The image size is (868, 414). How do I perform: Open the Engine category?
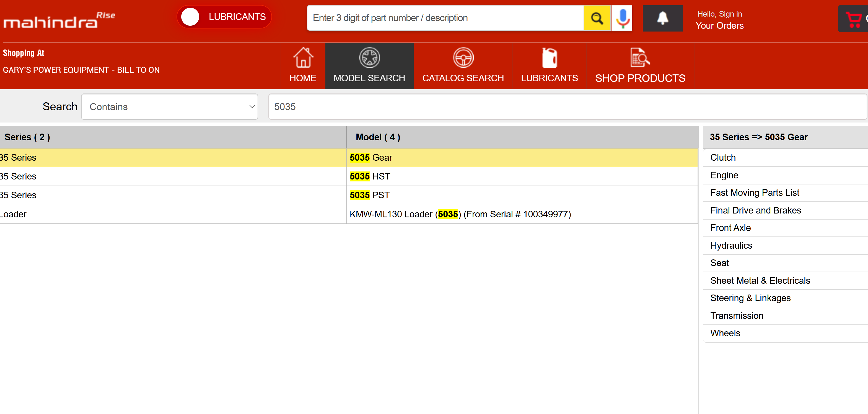[x=786, y=175]
